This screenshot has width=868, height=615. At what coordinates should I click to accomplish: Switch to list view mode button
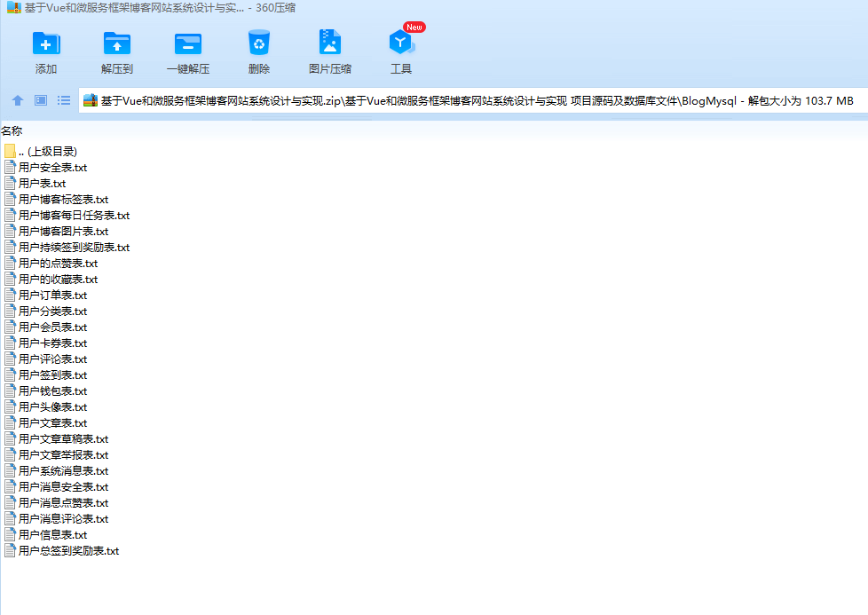[64, 100]
